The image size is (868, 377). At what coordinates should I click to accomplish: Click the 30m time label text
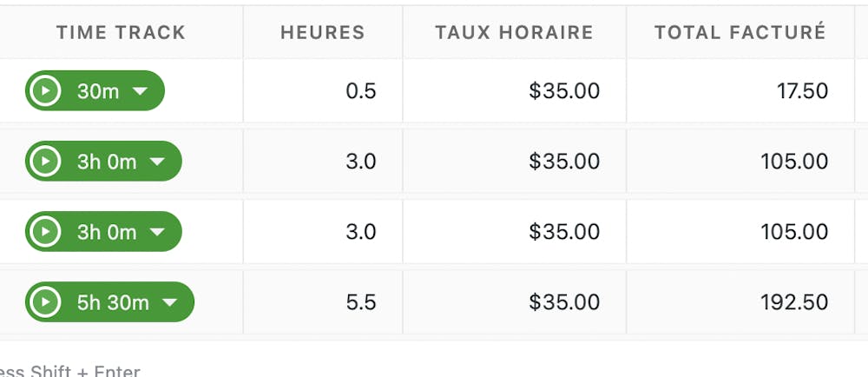[x=98, y=90]
